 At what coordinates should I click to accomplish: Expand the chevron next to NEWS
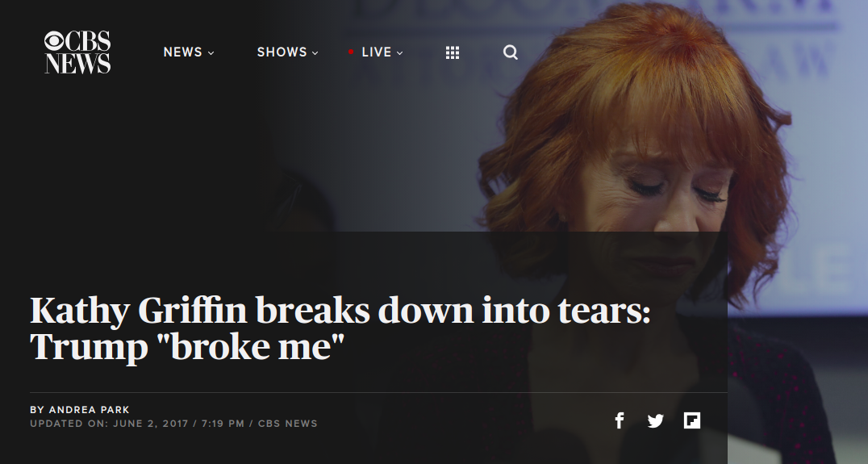[211, 53]
